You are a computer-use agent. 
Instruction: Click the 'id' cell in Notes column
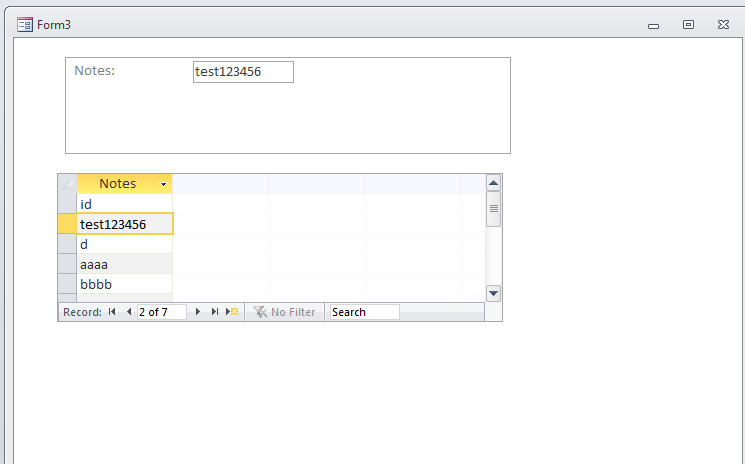point(124,204)
